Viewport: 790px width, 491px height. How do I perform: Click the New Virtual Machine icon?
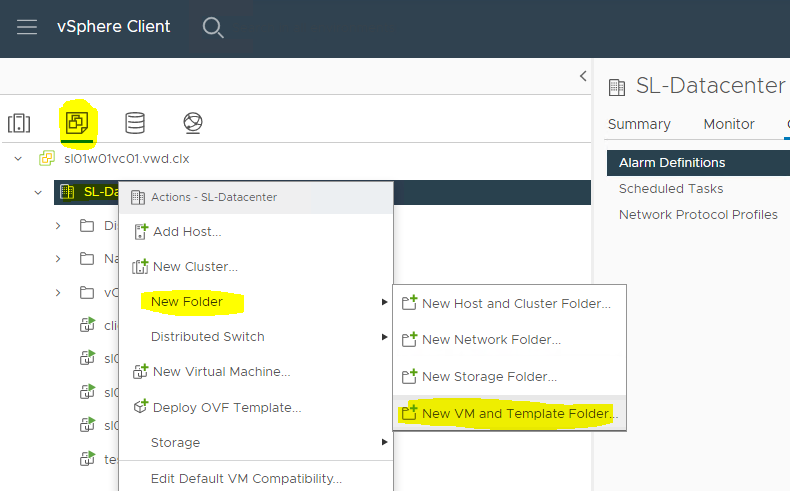click(x=140, y=372)
